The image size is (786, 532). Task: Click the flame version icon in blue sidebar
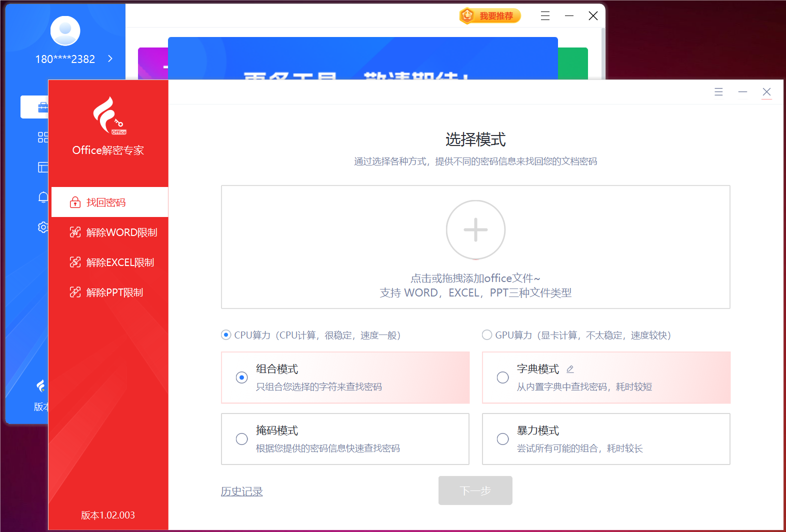[41, 386]
